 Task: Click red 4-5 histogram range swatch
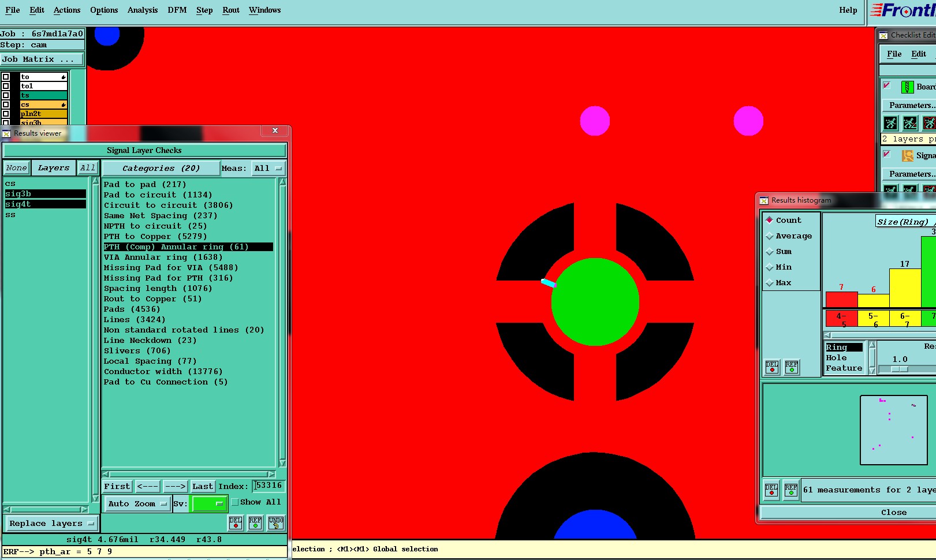point(841,318)
